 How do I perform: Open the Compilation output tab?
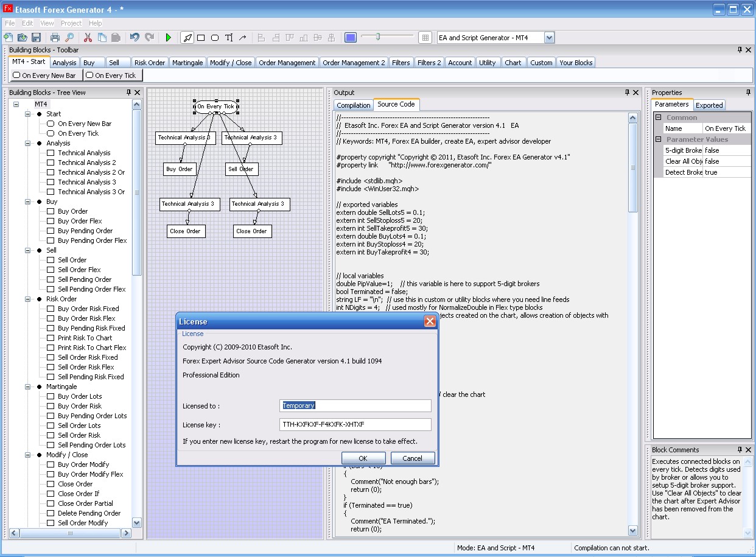pos(353,105)
